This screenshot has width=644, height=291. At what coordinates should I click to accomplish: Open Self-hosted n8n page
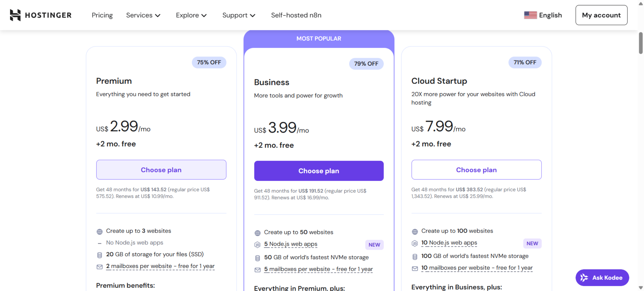coord(296,15)
